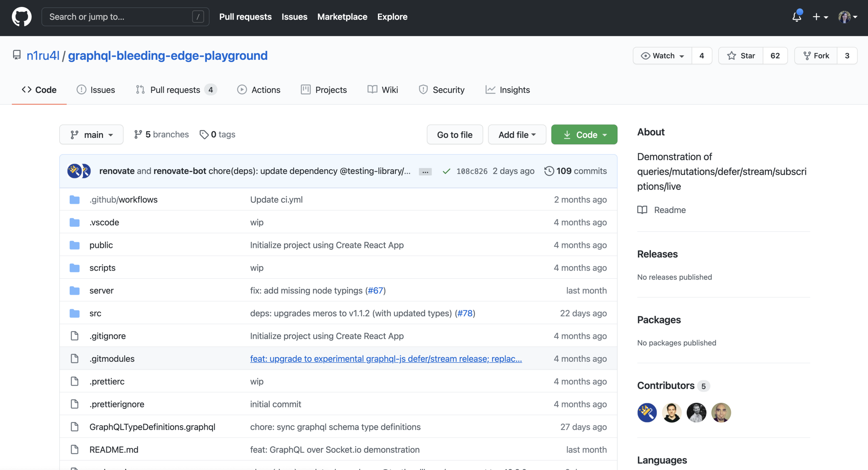This screenshot has height=470, width=868.
Task: Click the tags icon near 0 tags
Action: click(x=204, y=134)
